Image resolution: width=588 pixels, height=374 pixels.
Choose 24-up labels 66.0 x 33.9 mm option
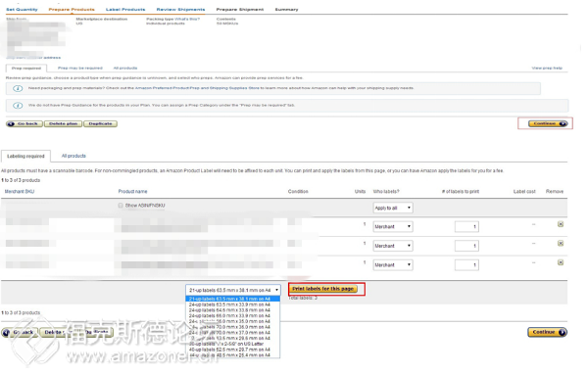tap(233, 315)
